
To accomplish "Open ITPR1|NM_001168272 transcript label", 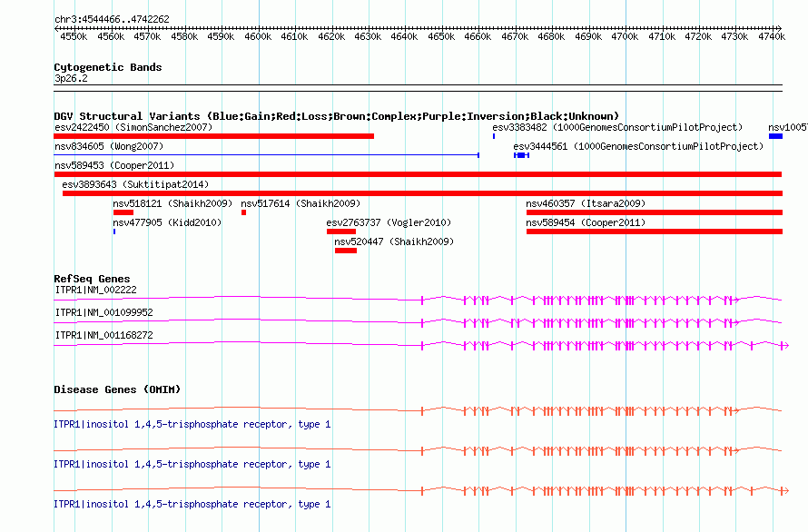I will tap(103, 335).
